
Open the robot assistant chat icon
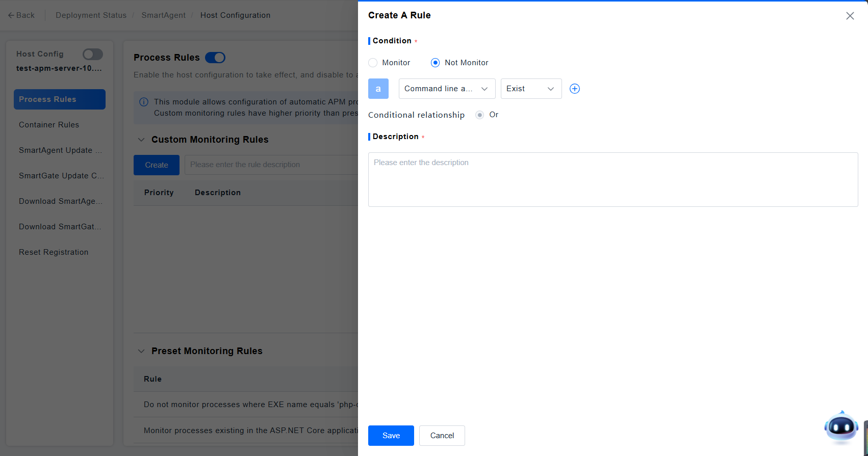pos(840,427)
